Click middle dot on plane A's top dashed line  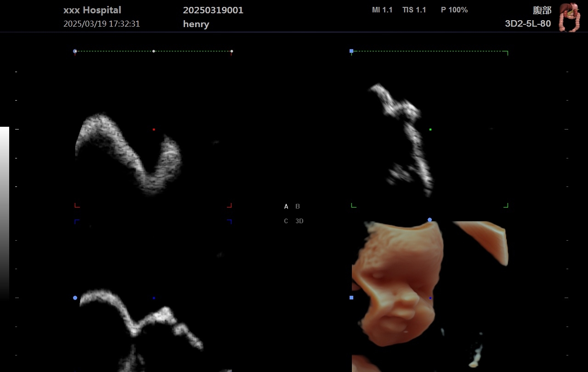[x=153, y=51]
